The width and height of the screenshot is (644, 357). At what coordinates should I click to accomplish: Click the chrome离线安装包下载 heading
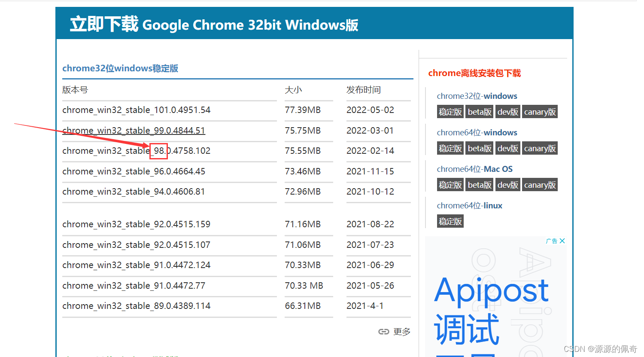coord(474,73)
